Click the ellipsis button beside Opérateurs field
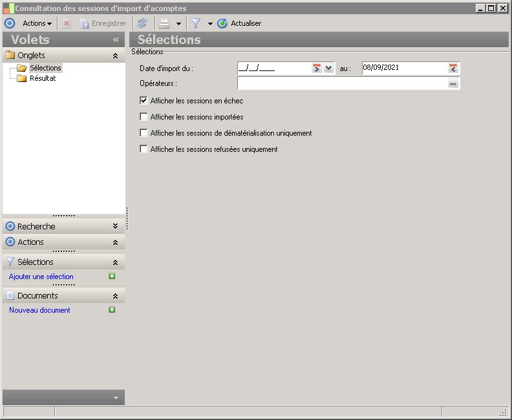The width and height of the screenshot is (512, 420). click(x=453, y=83)
